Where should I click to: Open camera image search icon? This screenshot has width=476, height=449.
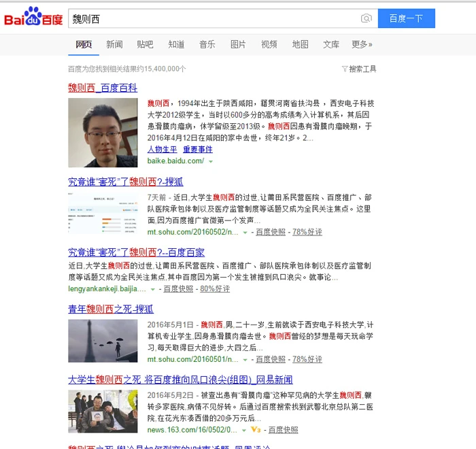pyautogui.click(x=367, y=18)
